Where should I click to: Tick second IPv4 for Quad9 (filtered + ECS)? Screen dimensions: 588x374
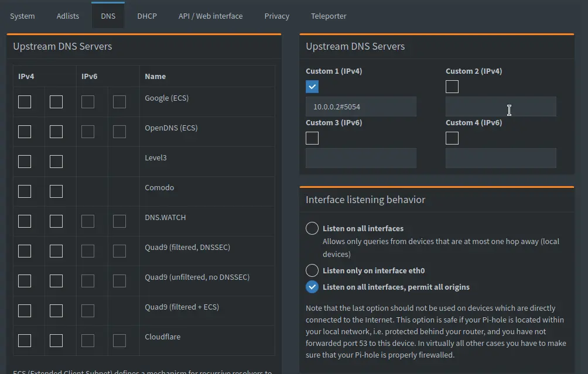56,311
